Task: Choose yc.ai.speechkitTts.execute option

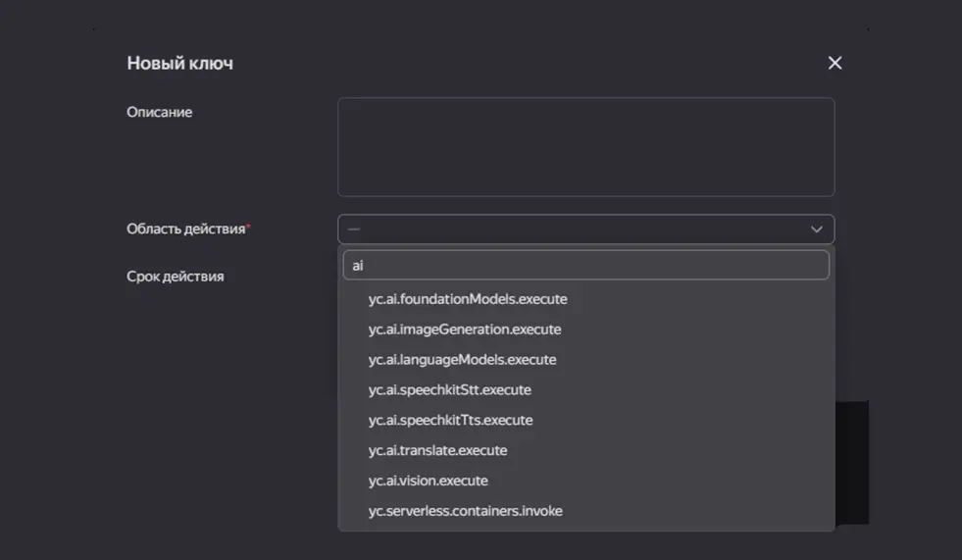Action: (x=450, y=421)
